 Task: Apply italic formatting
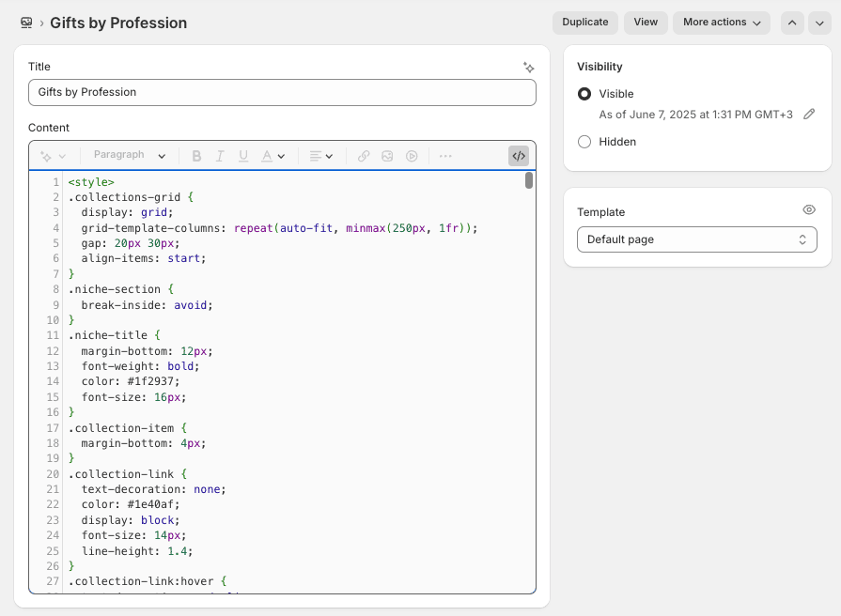219,156
